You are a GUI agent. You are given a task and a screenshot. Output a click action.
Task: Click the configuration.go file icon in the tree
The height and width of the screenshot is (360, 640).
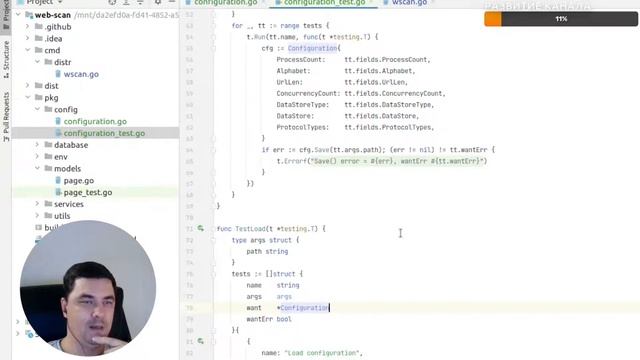point(58,121)
